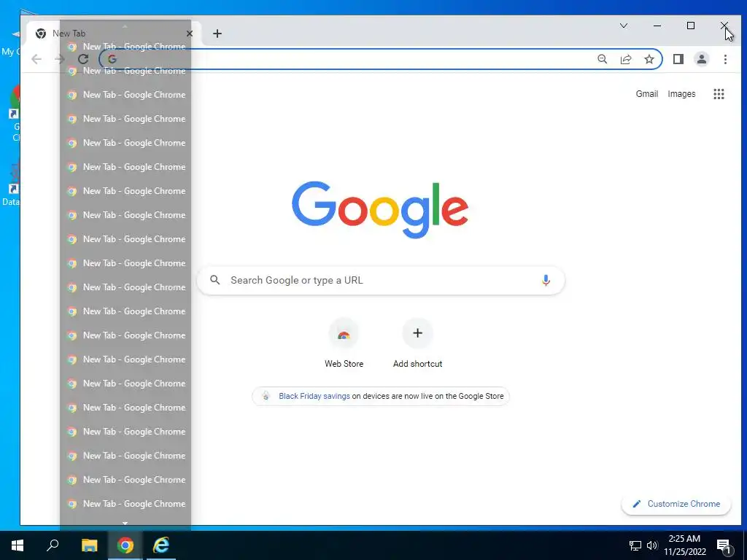Open the Chrome side panel icon
747x560 pixels.
coord(678,59)
